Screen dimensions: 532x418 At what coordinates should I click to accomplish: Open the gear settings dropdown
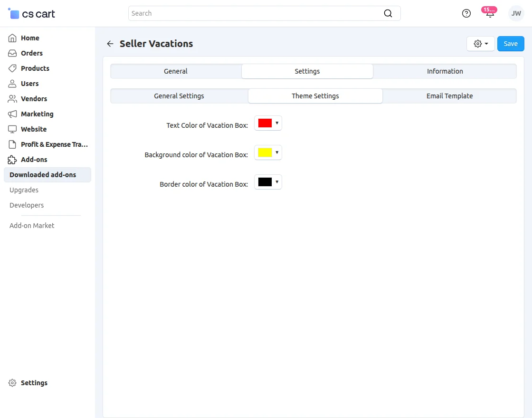480,43
